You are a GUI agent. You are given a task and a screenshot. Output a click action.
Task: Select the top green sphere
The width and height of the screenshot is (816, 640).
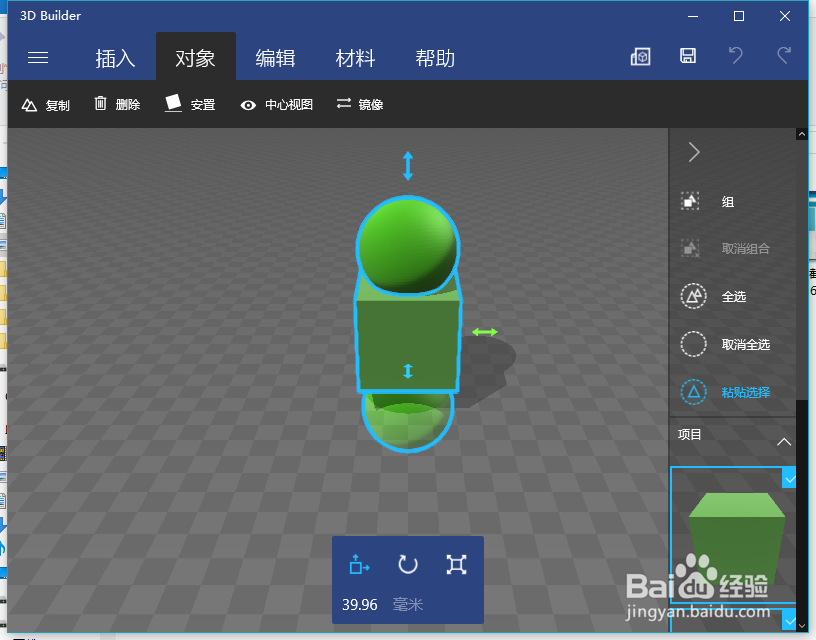point(408,245)
